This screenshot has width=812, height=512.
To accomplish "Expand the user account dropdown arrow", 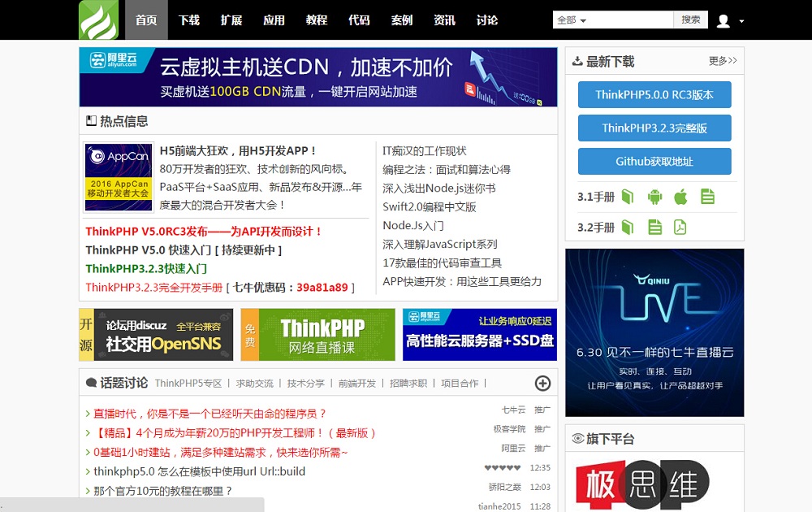I will tap(741, 21).
